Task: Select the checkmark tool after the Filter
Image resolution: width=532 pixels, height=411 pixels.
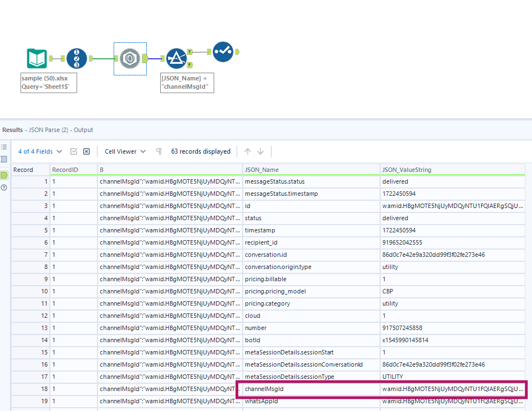Action: [224, 52]
